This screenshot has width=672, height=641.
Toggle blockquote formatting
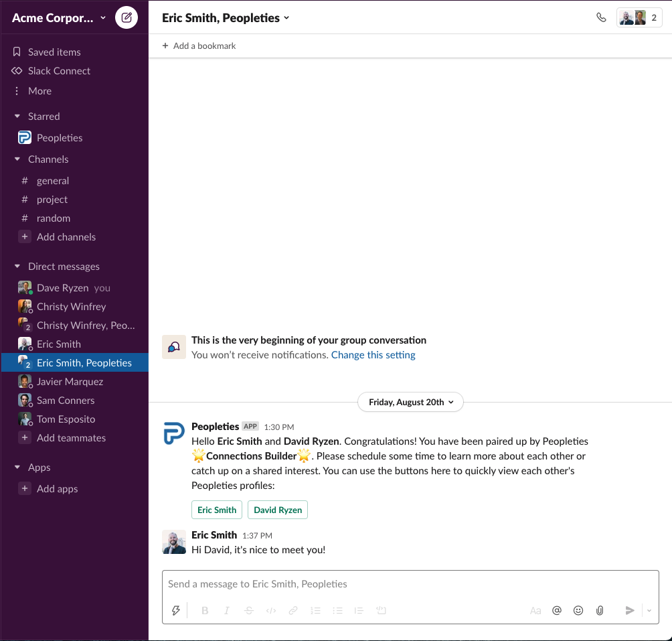point(359,611)
